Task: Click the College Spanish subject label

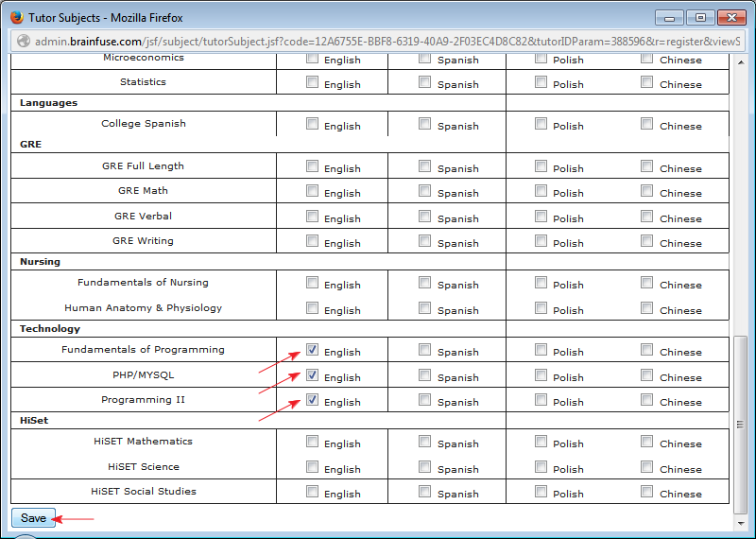Action: (144, 124)
